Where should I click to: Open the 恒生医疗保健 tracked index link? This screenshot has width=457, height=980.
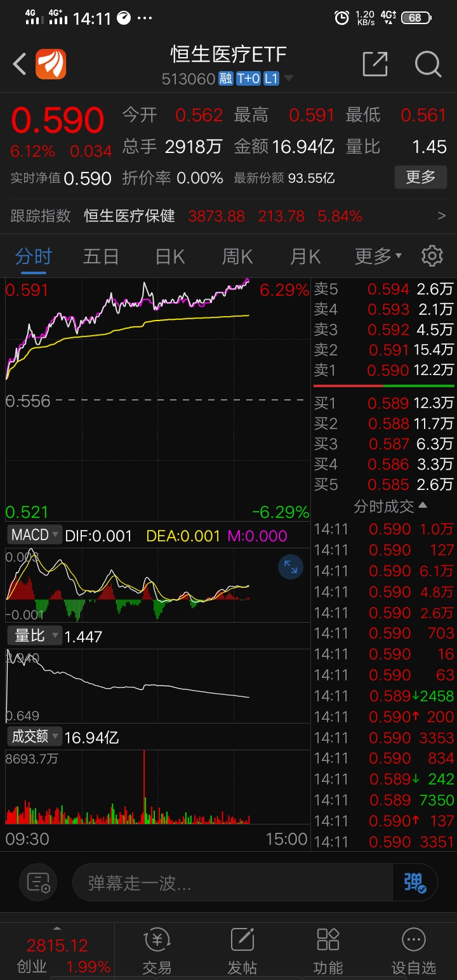click(x=129, y=216)
